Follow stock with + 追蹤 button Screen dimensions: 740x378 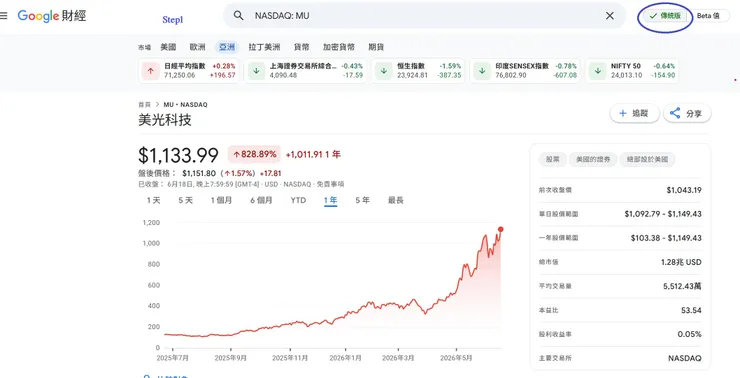[634, 113]
